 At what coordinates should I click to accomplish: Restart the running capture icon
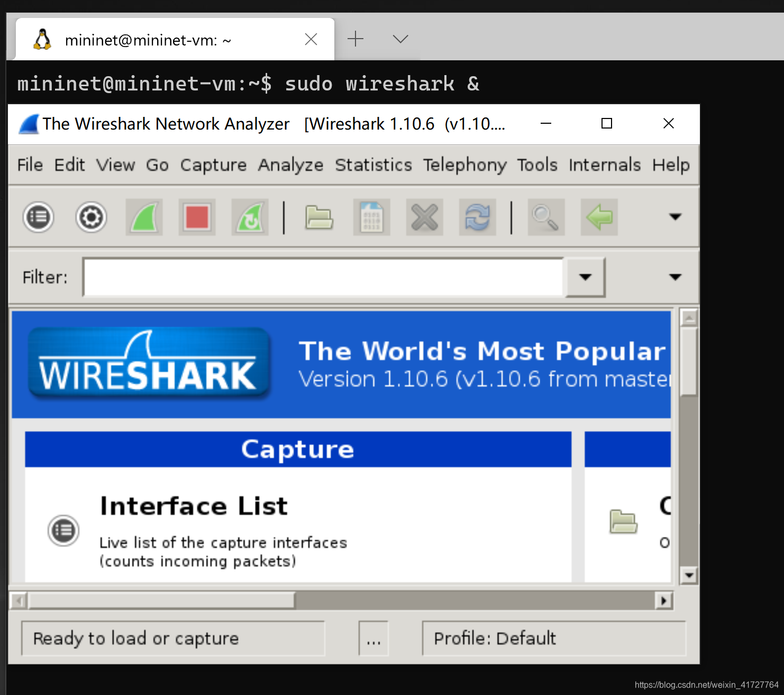tap(250, 217)
